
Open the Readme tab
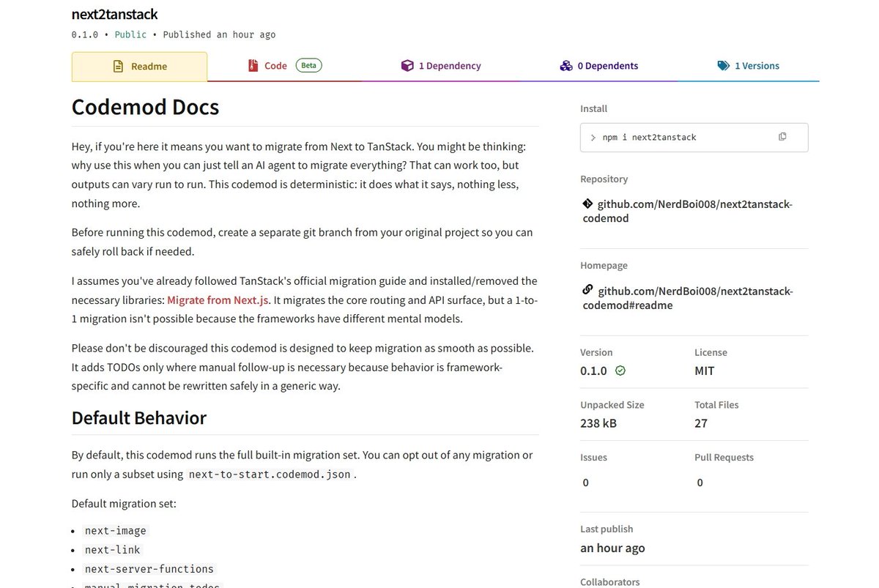tap(139, 67)
